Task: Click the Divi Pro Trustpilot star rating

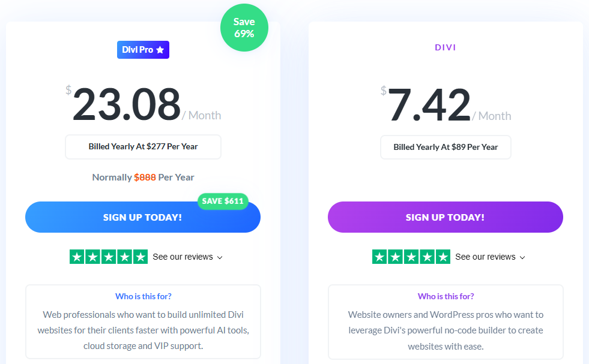Action: click(x=109, y=257)
